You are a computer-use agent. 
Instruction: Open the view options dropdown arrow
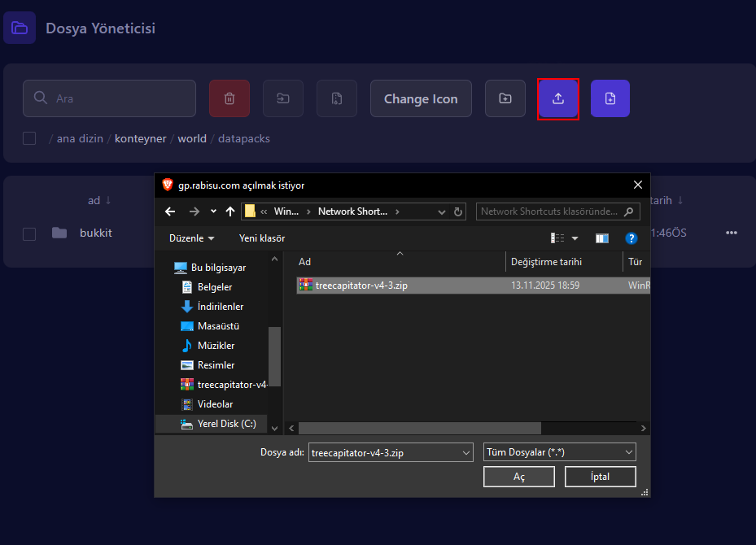click(575, 238)
